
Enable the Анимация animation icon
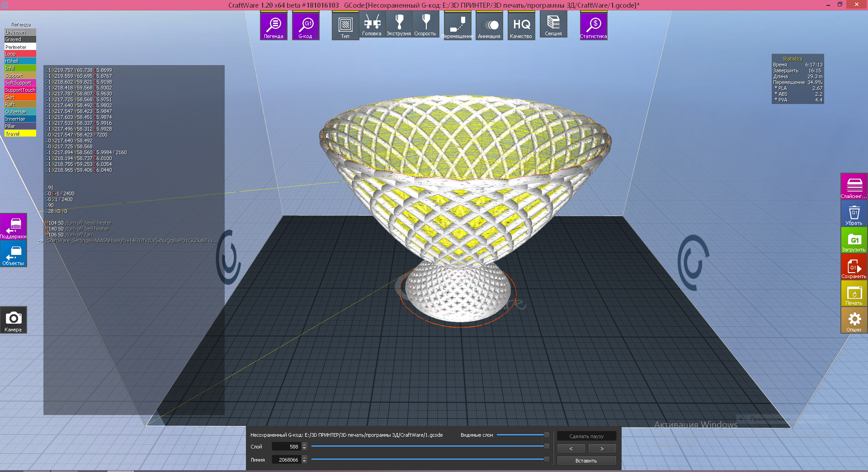(489, 26)
